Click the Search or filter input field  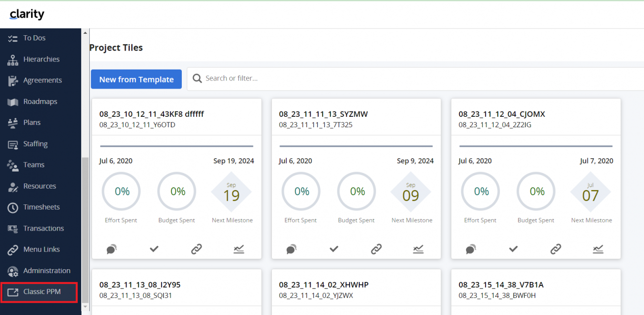(420, 79)
